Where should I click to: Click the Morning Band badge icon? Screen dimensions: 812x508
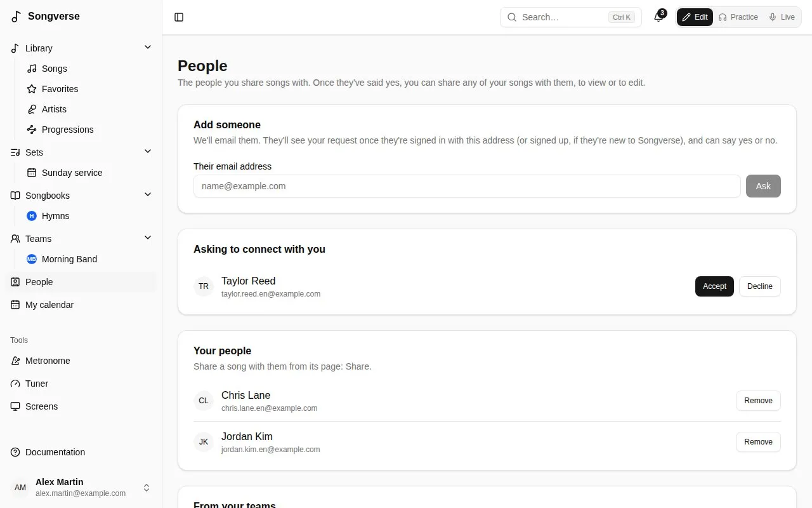pyautogui.click(x=32, y=259)
